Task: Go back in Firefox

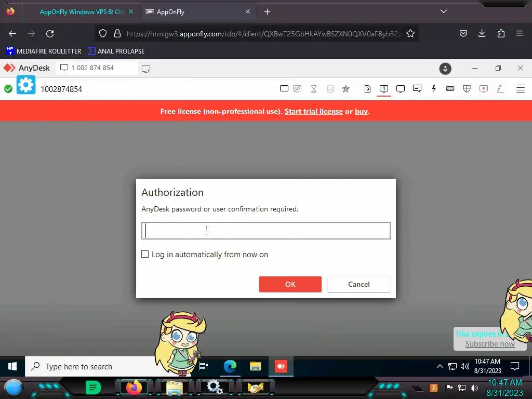Action: click(12, 34)
